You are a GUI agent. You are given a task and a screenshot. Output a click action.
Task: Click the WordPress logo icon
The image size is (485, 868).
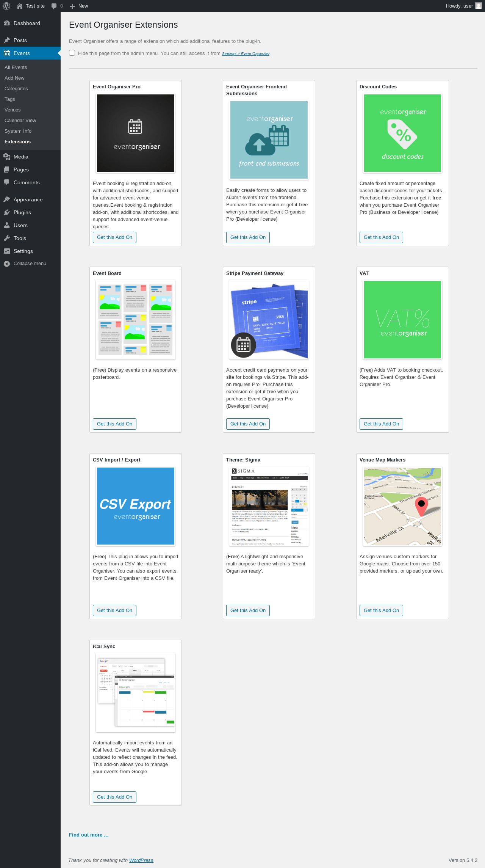(x=6, y=6)
